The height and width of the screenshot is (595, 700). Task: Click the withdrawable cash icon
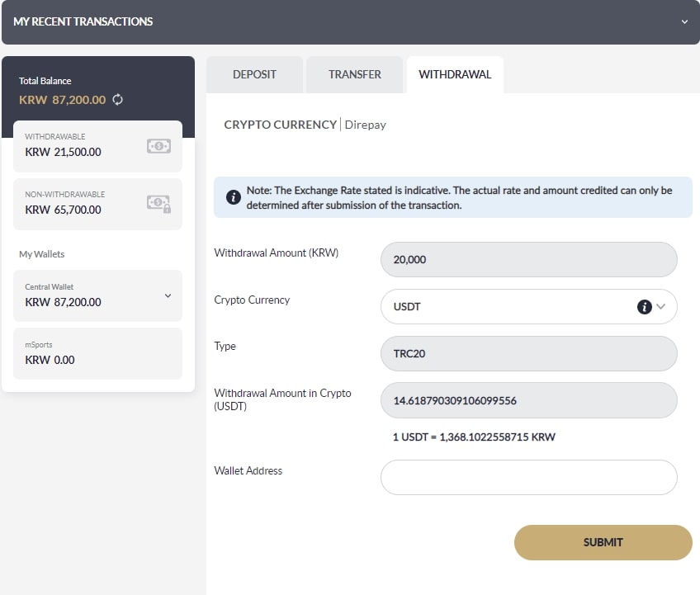tap(158, 146)
